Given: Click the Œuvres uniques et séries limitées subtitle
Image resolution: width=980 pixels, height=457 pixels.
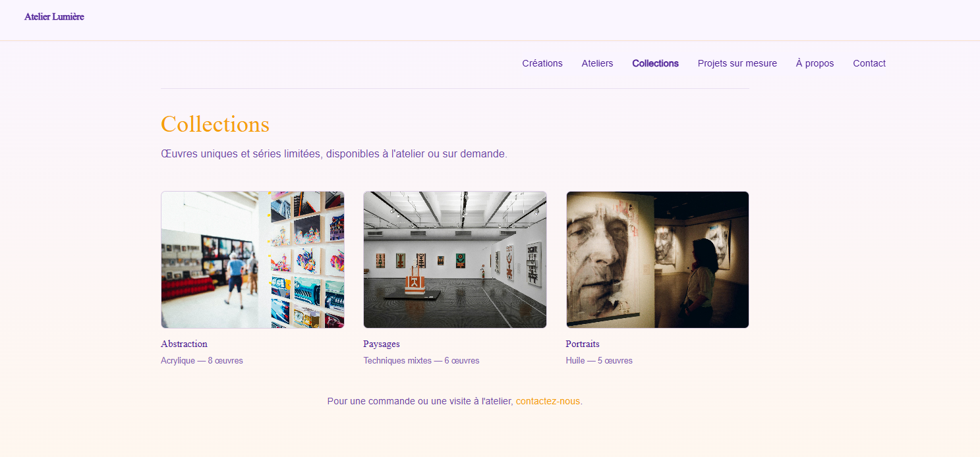Looking at the screenshot, I should (x=333, y=154).
